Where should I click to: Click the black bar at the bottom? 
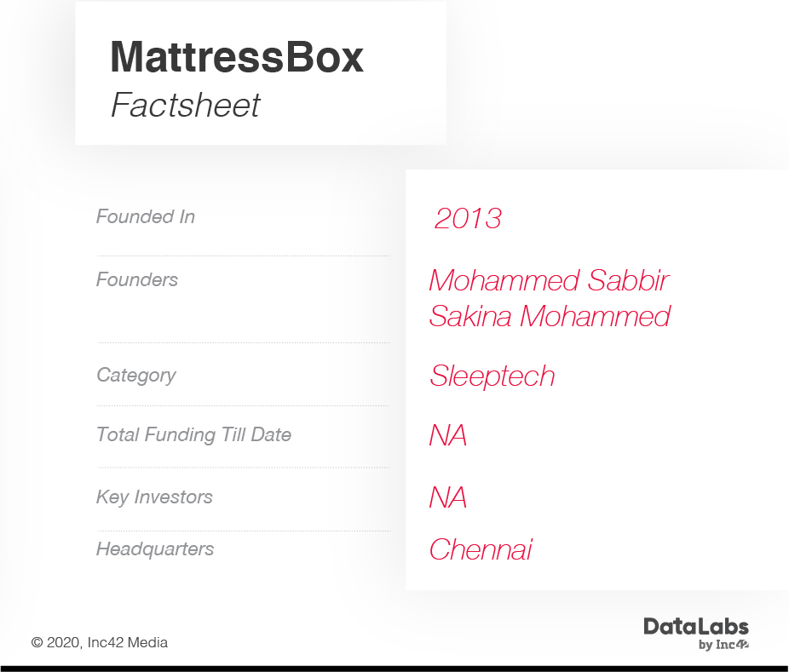394,669
